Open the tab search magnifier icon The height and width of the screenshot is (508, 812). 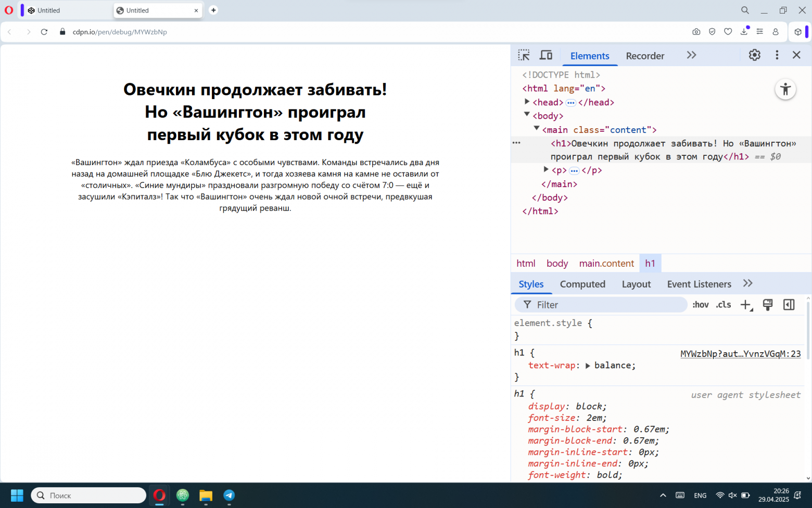[x=745, y=10]
